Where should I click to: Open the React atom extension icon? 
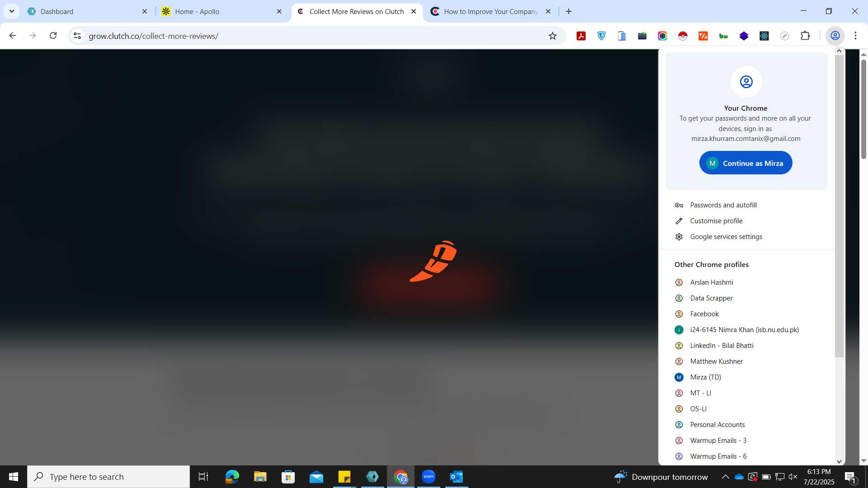pos(764,36)
